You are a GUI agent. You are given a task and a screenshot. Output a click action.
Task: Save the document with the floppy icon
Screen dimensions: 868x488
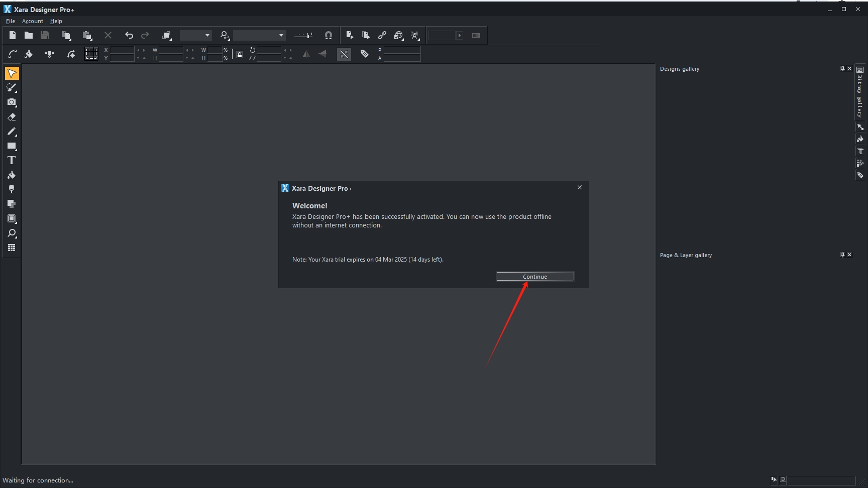coord(45,35)
